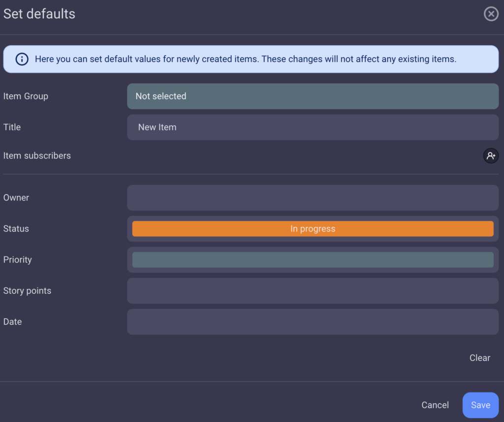Click the Item subscribers row label
Viewport: 504px width, 422px height.
pyautogui.click(x=36, y=155)
